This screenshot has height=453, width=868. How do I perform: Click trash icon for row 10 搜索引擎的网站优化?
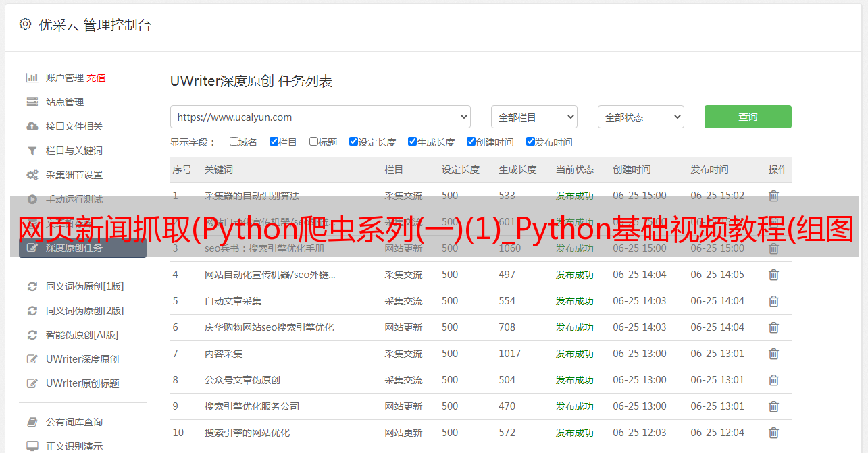773,433
